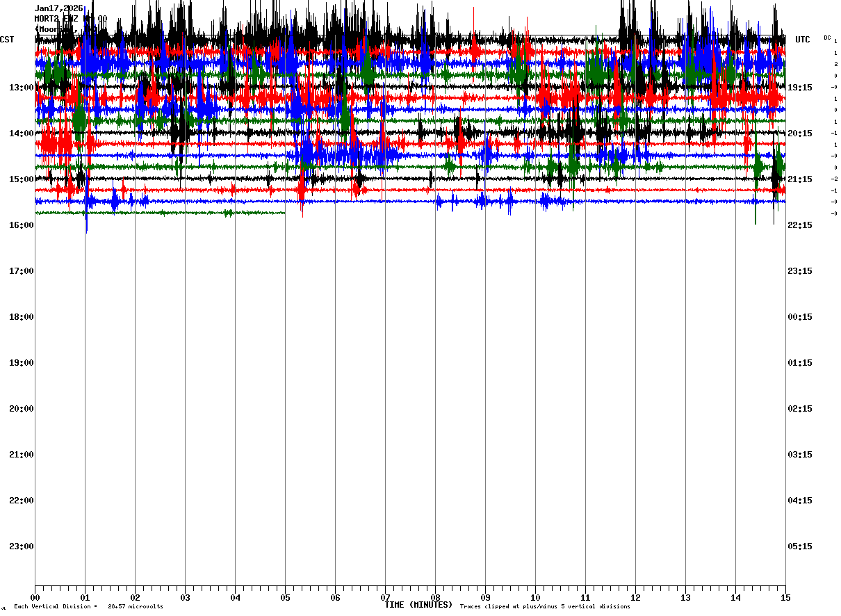Click minute tick label 08
This screenshot has height=616, width=841.
435,597
